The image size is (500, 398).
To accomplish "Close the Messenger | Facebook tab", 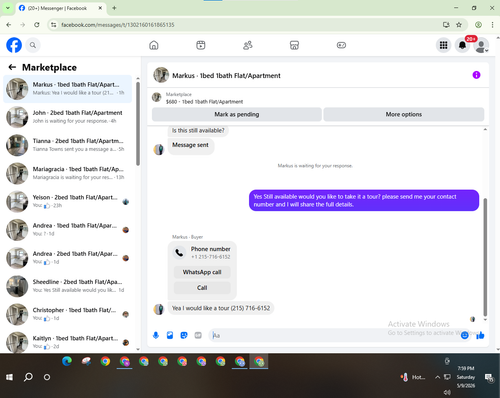I will (x=100, y=8).
